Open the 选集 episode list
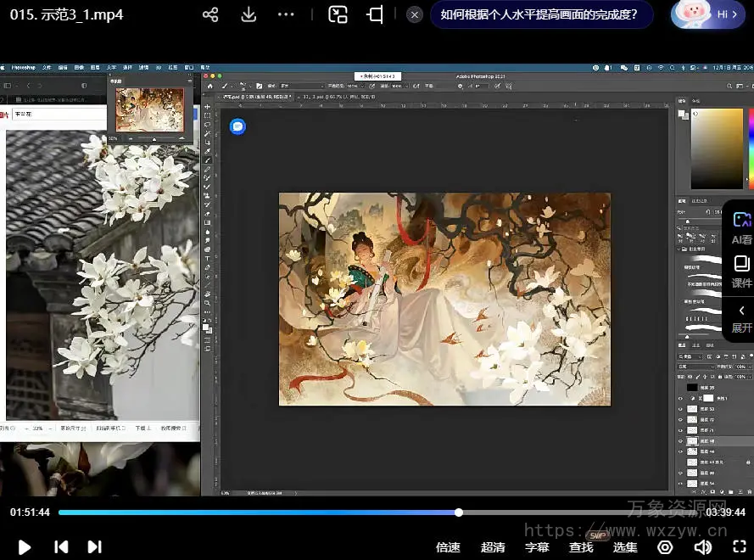754x560 pixels. tap(625, 547)
